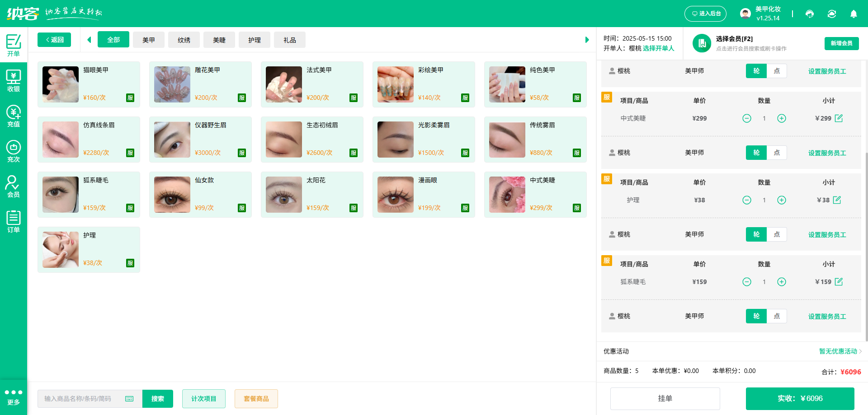868x415 pixels.
Task: Click the user avatar for 美甲化妆
Action: click(x=745, y=14)
